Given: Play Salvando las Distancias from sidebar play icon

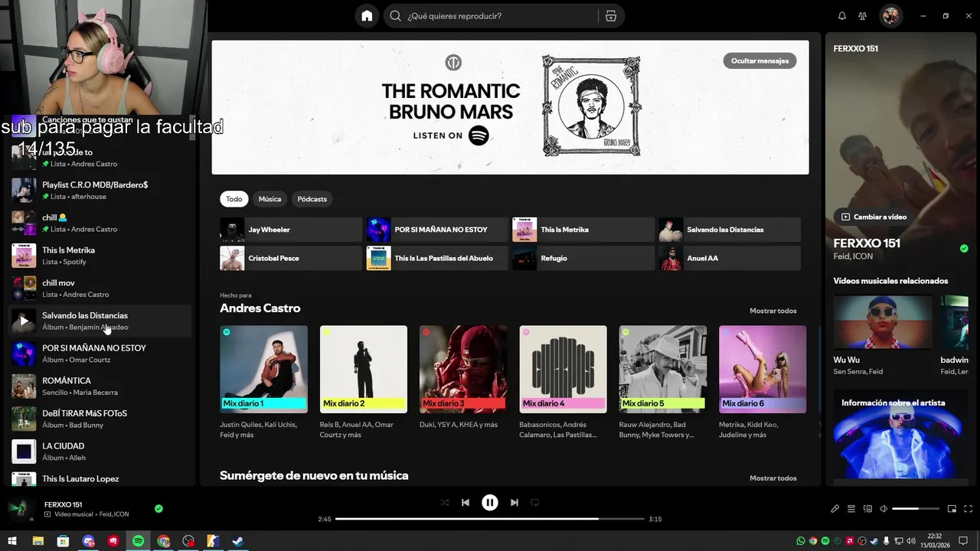Looking at the screenshot, I should 24,321.
